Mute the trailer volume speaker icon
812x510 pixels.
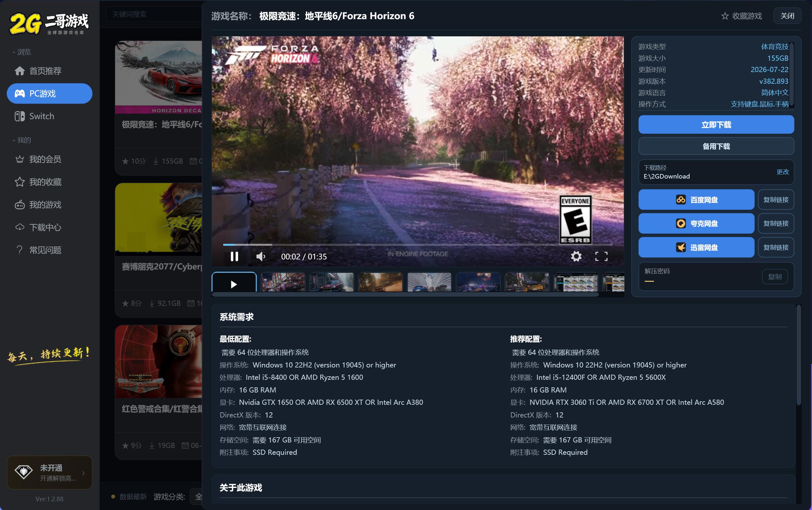(x=261, y=257)
